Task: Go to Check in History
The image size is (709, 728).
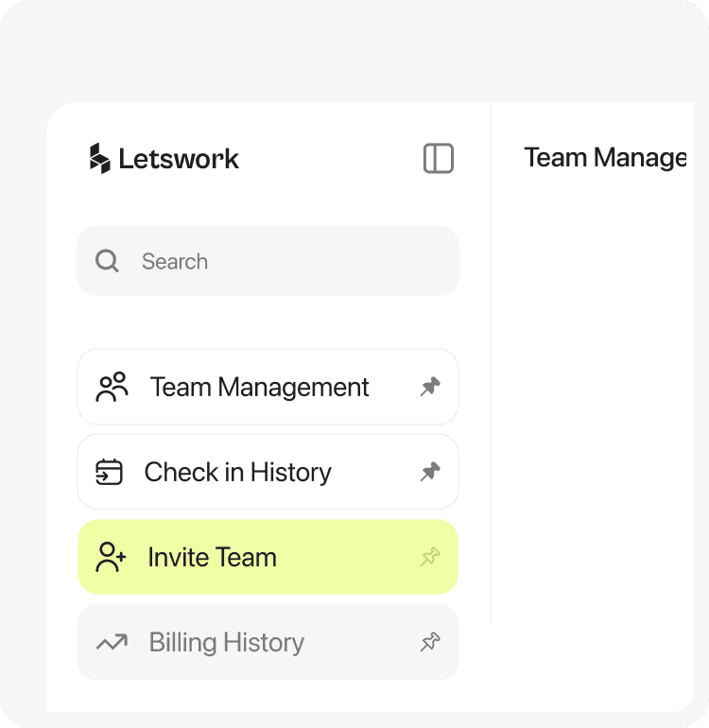Action: point(237,472)
